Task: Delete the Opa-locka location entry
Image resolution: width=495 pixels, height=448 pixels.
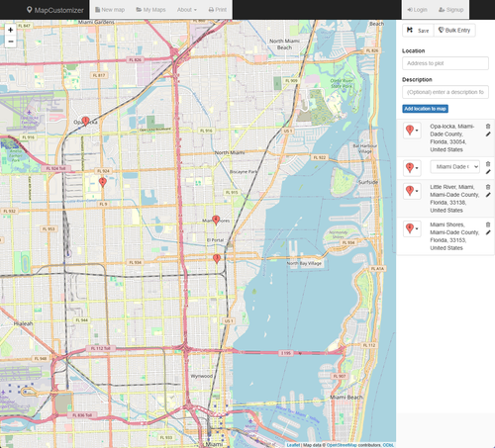Action: [488, 127]
